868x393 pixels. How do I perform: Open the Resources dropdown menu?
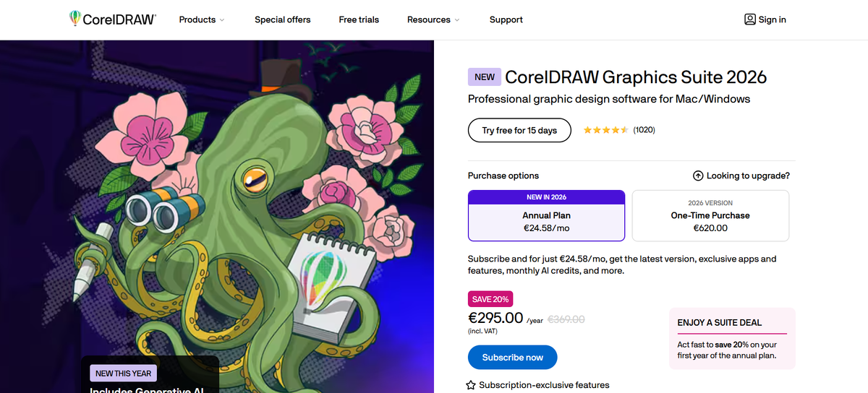coord(433,20)
